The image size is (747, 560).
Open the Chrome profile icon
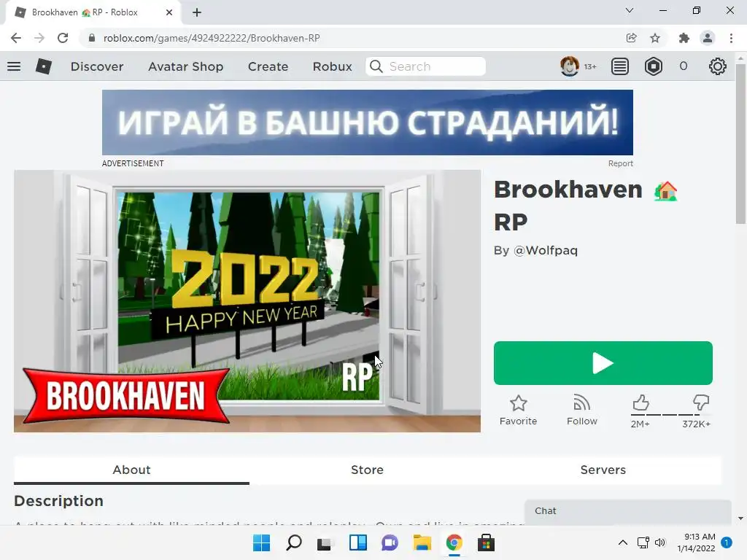pyautogui.click(x=708, y=38)
